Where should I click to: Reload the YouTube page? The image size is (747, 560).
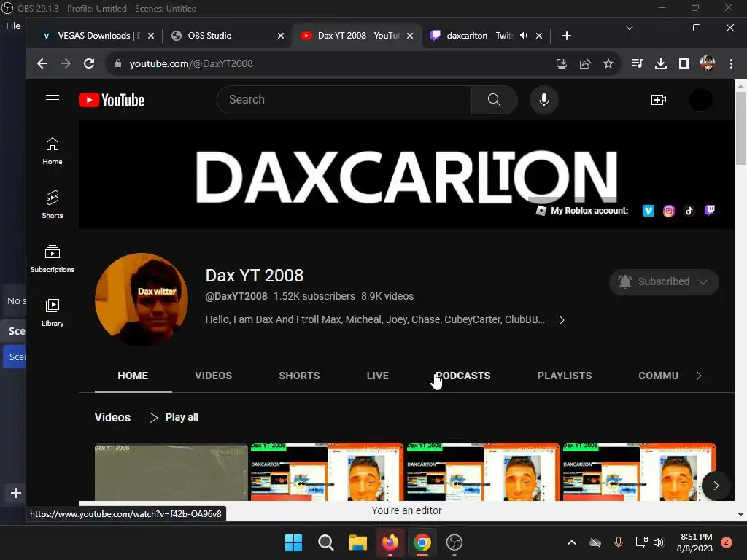click(89, 63)
